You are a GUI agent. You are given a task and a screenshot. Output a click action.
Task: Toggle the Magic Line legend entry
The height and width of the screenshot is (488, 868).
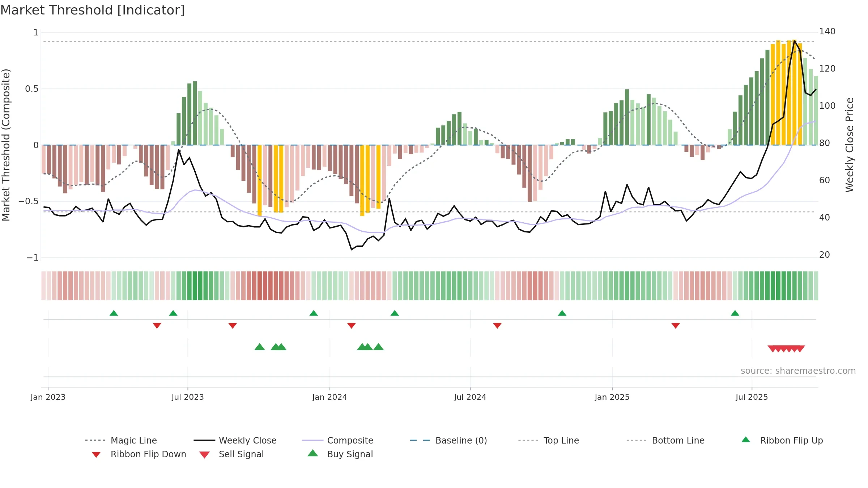point(121,440)
